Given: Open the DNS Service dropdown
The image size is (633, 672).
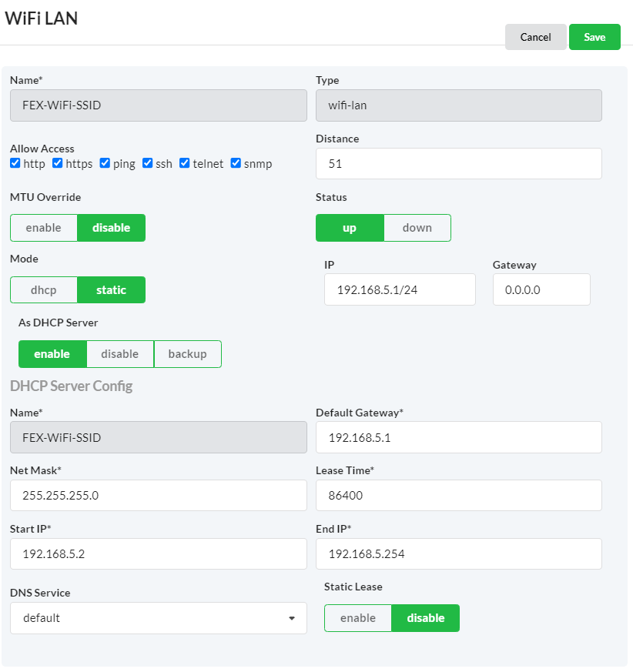Looking at the screenshot, I should (158, 618).
